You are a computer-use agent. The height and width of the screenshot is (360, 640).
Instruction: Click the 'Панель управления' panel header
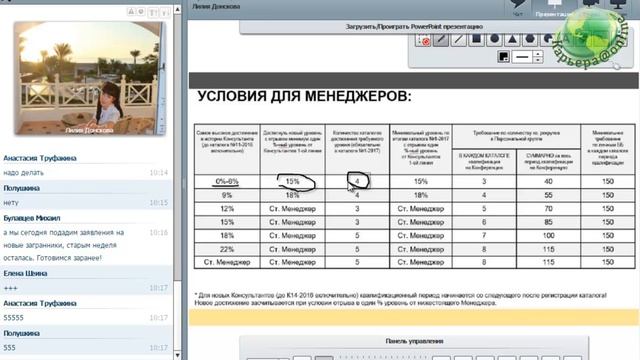pos(414,341)
